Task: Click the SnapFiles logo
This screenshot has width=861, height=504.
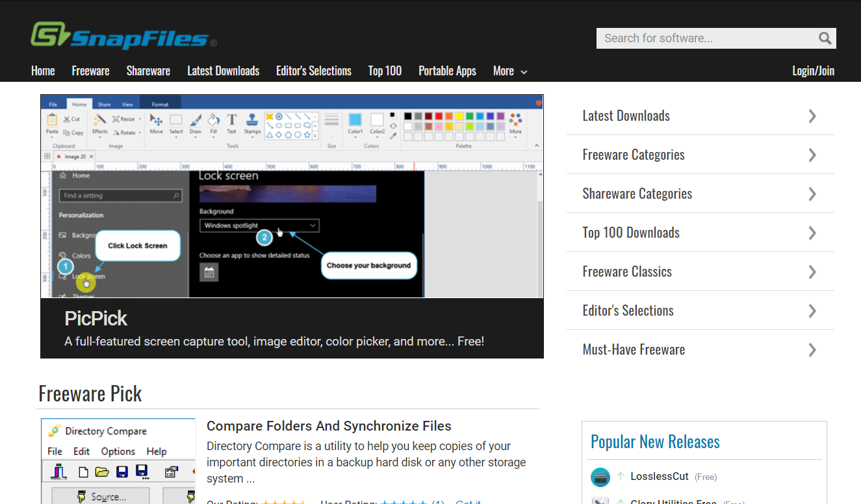Action: click(123, 35)
